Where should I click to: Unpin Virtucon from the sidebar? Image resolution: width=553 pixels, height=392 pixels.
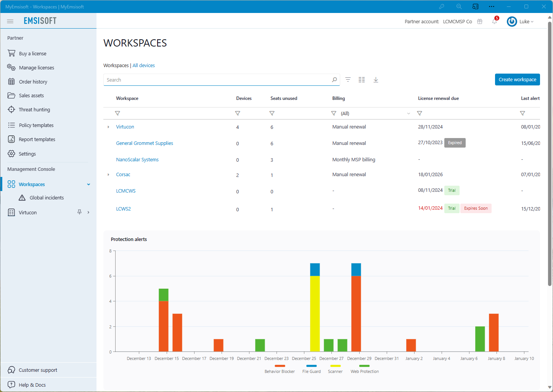tap(79, 212)
